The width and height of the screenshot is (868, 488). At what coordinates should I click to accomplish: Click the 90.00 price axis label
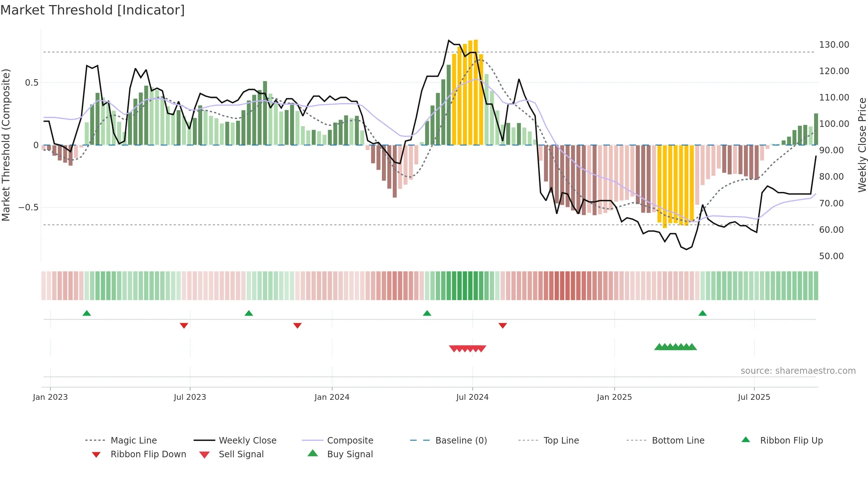(x=831, y=150)
